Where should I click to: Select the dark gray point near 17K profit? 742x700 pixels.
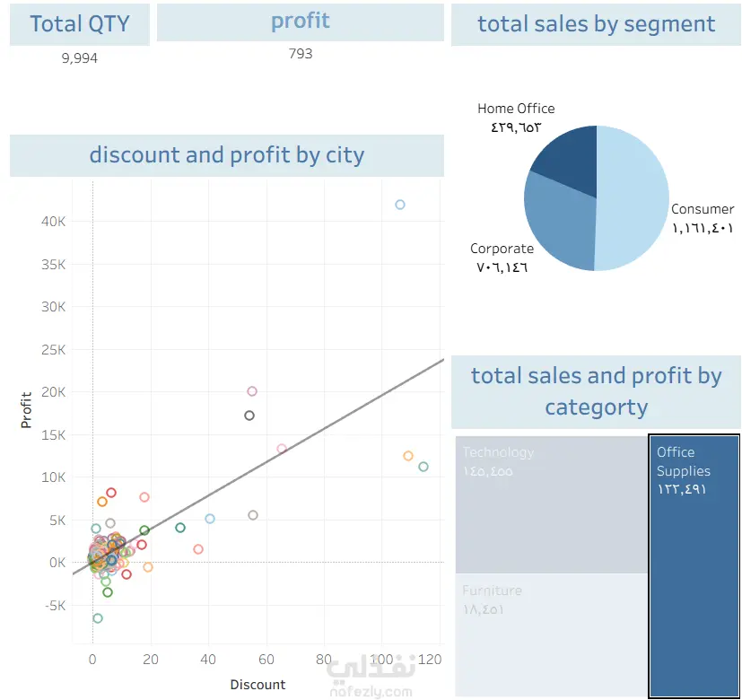(x=249, y=416)
